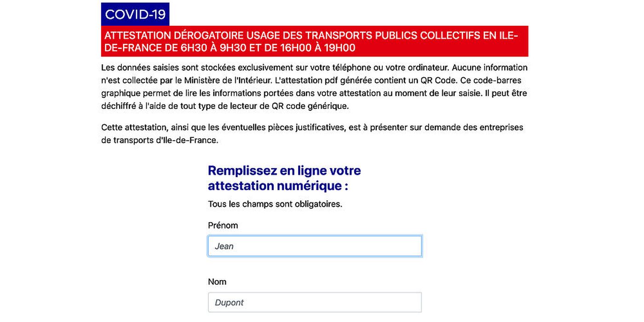The height and width of the screenshot is (322, 644).
Task: Focus the Prénom input field
Action: (x=315, y=246)
